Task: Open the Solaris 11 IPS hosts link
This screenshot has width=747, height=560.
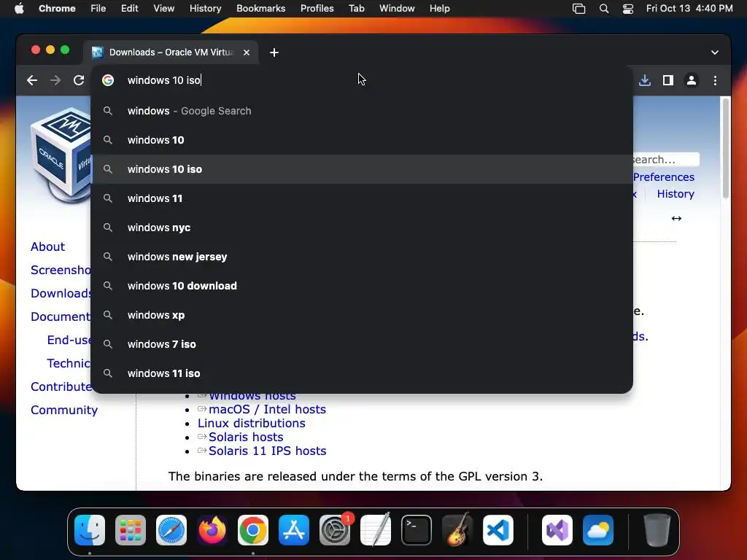Action: tap(267, 451)
